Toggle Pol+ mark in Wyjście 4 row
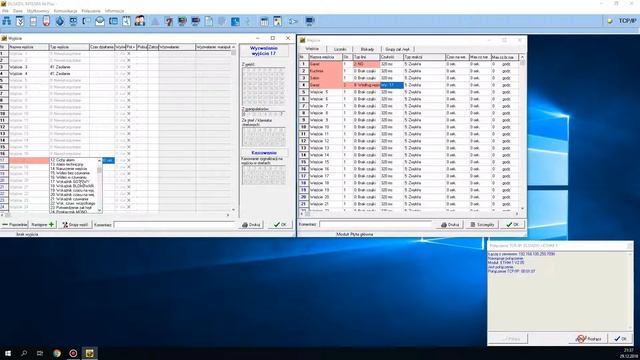The image size is (640, 360). (x=129, y=73)
